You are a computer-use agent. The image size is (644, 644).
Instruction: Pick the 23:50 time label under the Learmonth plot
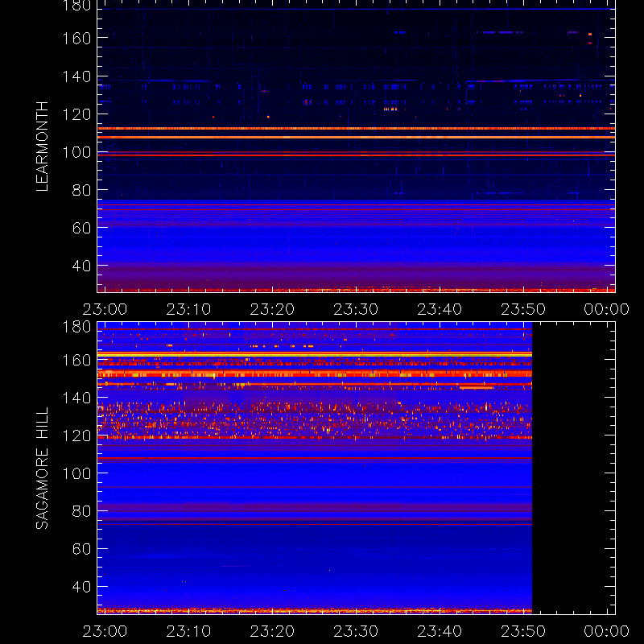click(x=523, y=309)
